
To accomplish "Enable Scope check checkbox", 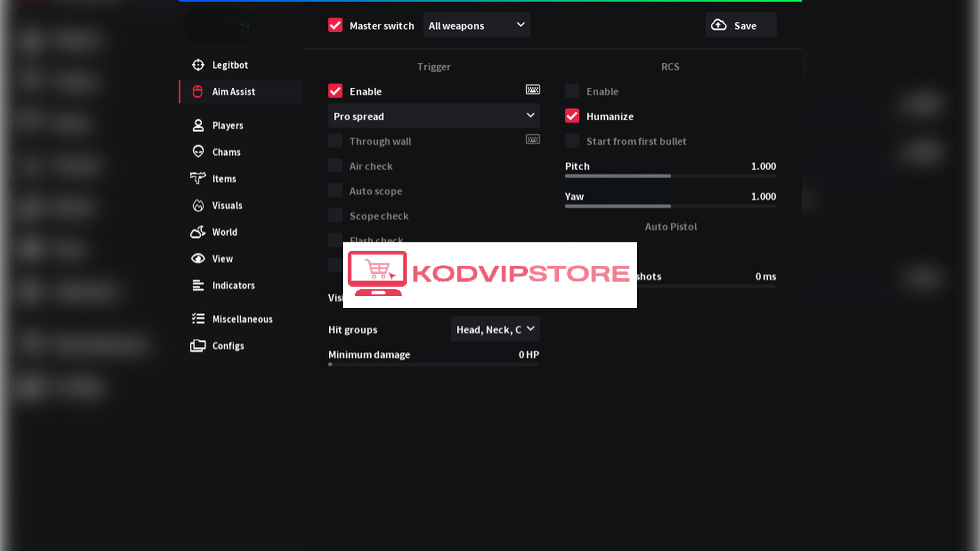I will coord(335,215).
